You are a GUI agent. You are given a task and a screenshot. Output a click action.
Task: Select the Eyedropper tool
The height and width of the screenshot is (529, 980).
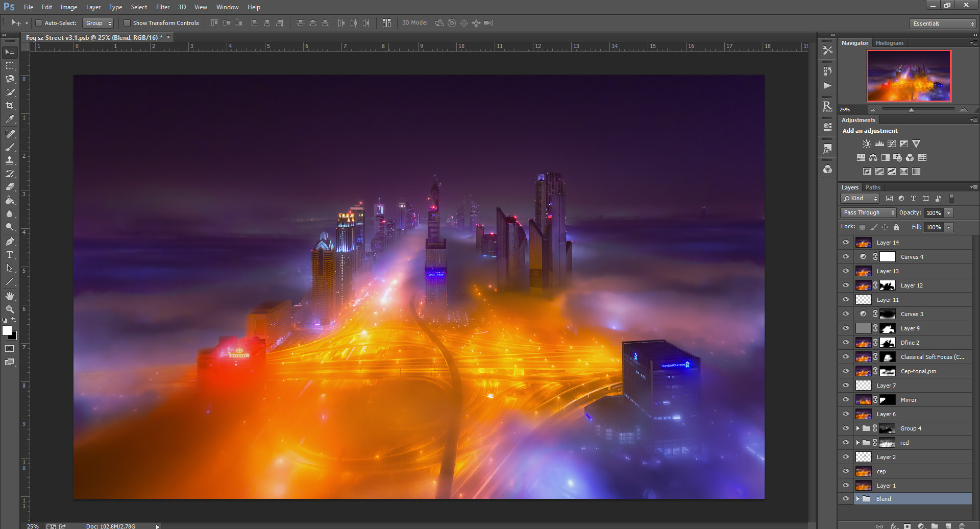pyautogui.click(x=10, y=119)
